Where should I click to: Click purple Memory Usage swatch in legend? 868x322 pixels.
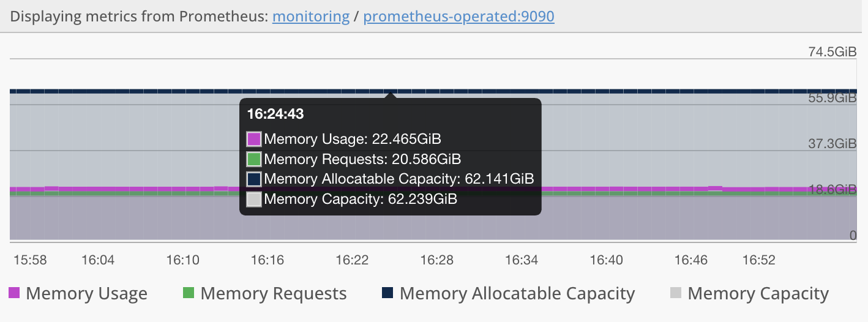tap(14, 293)
